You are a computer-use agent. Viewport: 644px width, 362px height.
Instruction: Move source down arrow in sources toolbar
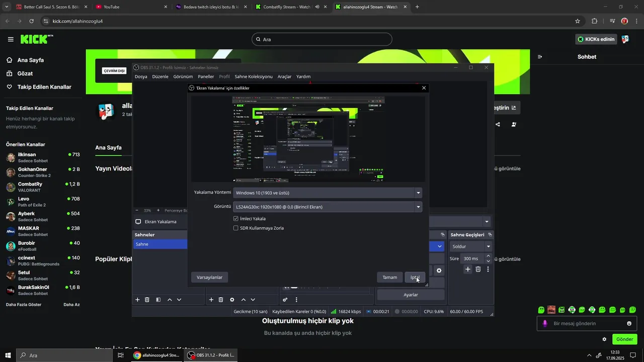[x=253, y=300]
